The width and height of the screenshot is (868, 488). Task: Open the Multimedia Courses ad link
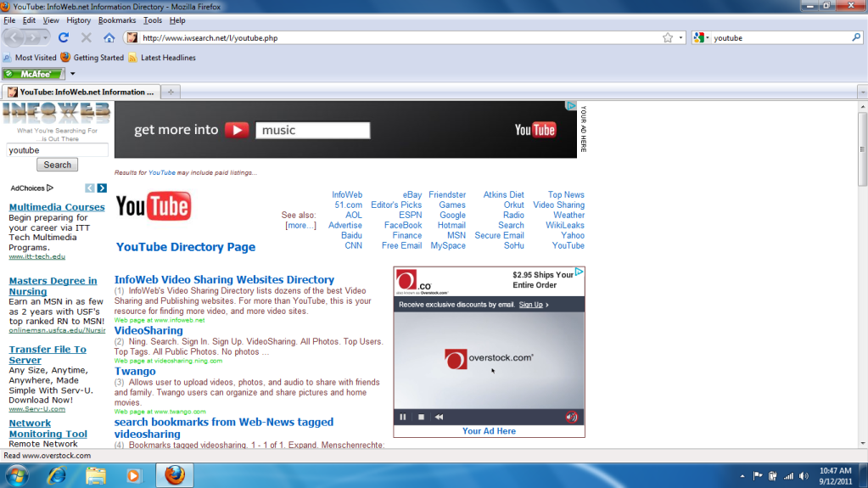tap(57, 207)
